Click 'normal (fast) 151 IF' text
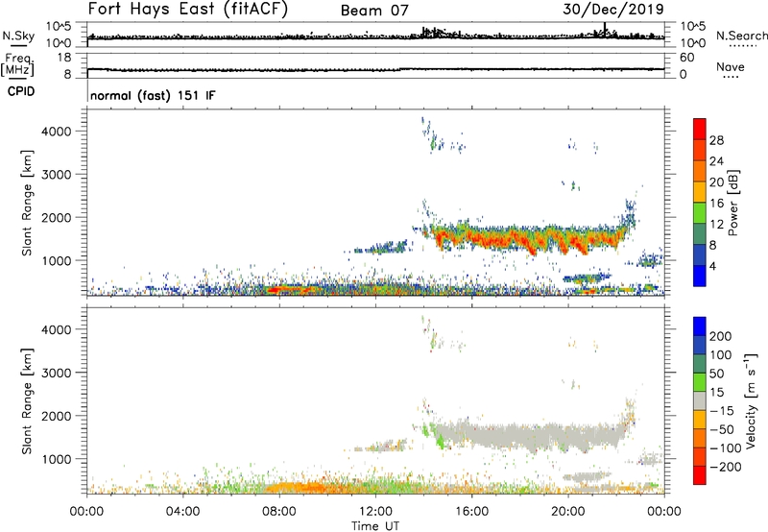 (153, 95)
